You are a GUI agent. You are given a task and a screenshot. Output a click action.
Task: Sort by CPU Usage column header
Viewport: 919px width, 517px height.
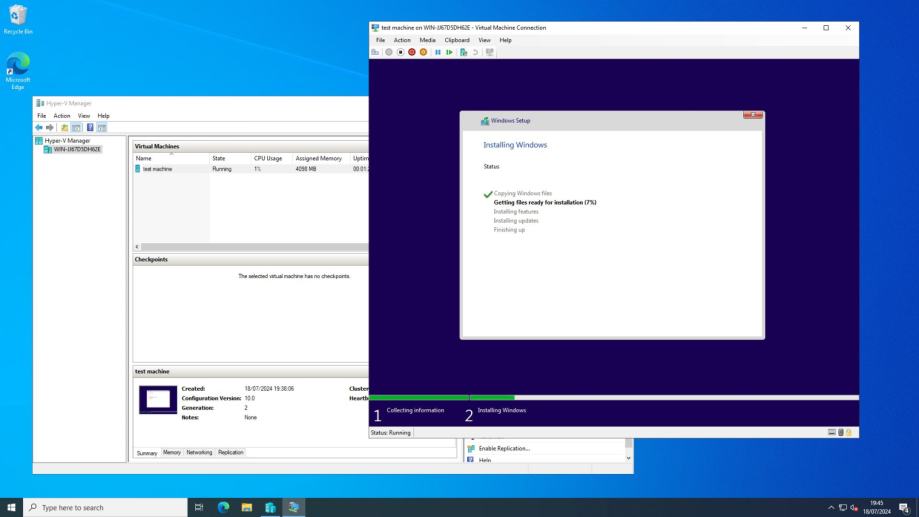tap(267, 158)
